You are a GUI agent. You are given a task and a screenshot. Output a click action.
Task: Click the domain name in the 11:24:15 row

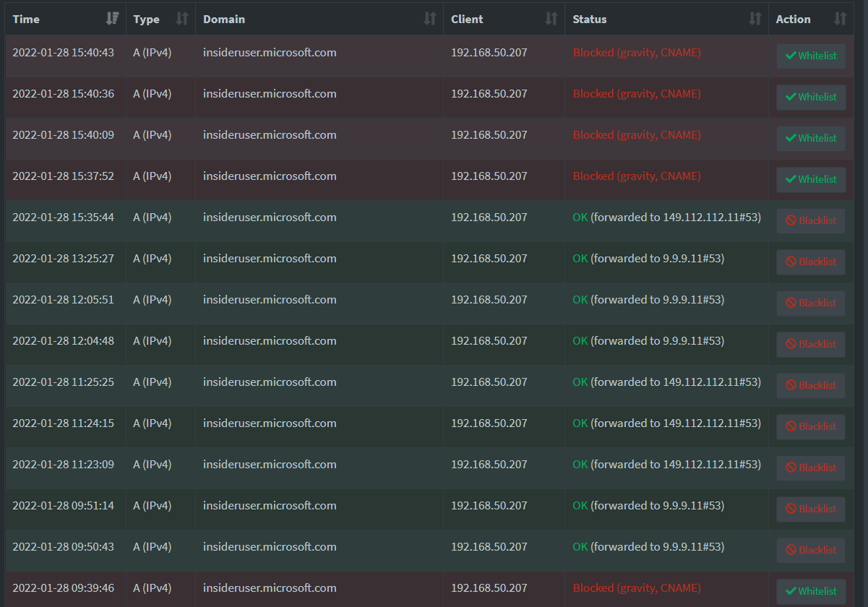[270, 423]
